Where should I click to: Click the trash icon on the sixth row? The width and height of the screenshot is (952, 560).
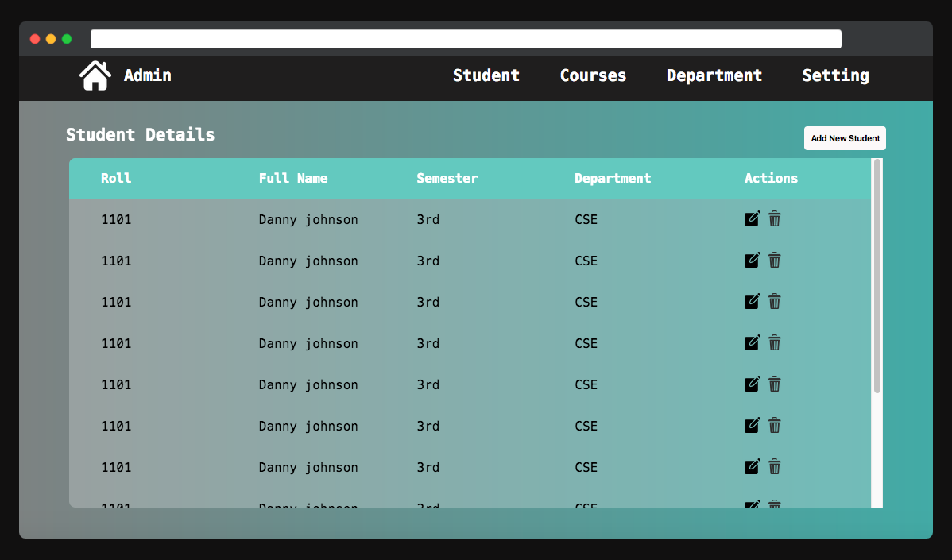(x=775, y=425)
